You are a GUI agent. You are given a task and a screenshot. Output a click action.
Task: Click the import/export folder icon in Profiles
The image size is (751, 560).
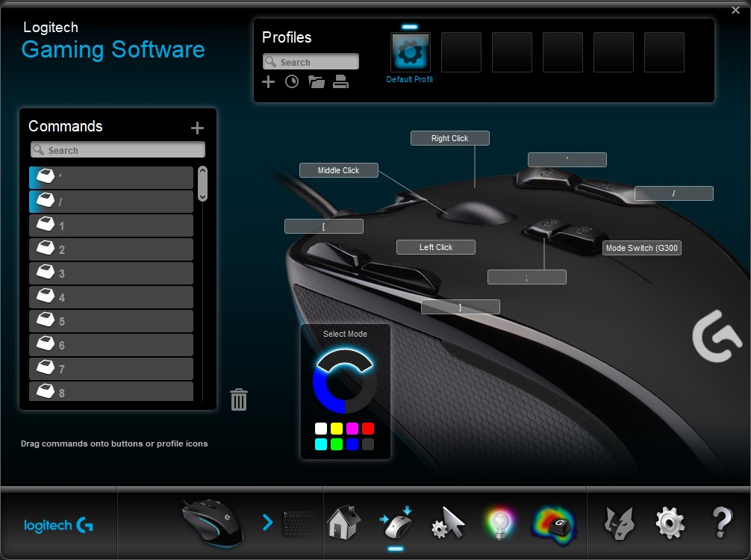[x=316, y=82]
